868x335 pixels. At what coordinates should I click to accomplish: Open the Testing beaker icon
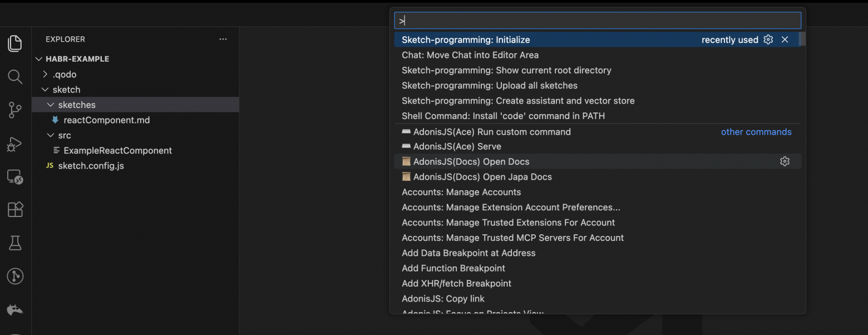coord(15,243)
